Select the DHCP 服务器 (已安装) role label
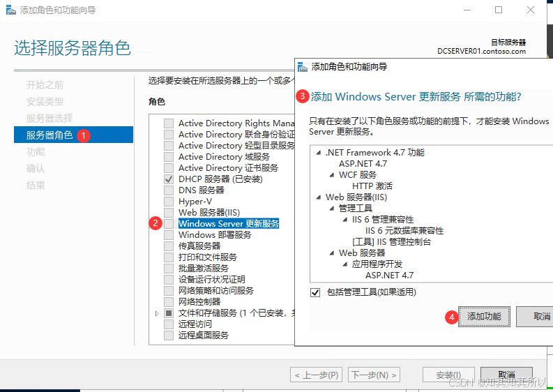The width and height of the screenshot is (553, 392). (220, 179)
